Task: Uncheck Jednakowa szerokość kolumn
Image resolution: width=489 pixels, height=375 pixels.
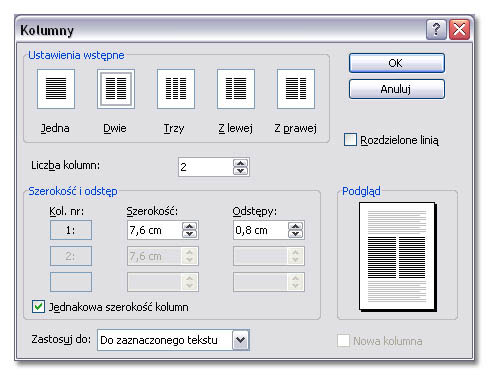Action: [x=38, y=306]
